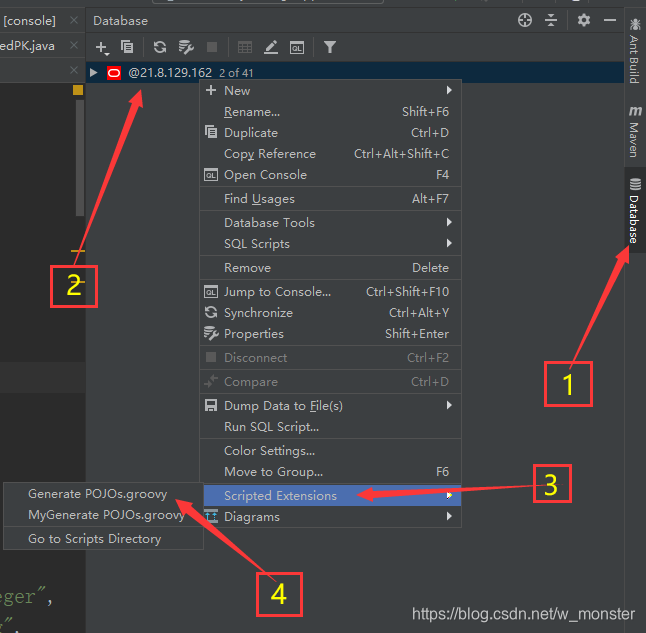
Task: Choose Find Usages in context menu
Action: pyautogui.click(x=330, y=199)
